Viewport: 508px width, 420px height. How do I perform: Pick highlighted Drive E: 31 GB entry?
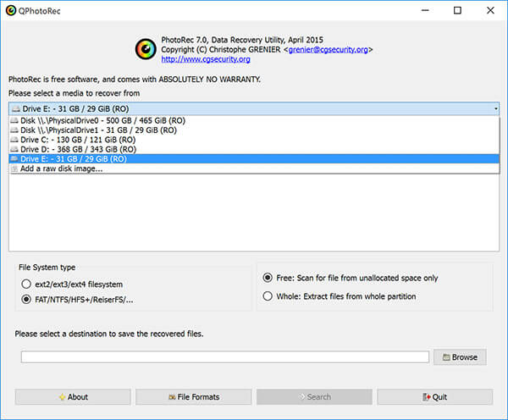pos(254,159)
